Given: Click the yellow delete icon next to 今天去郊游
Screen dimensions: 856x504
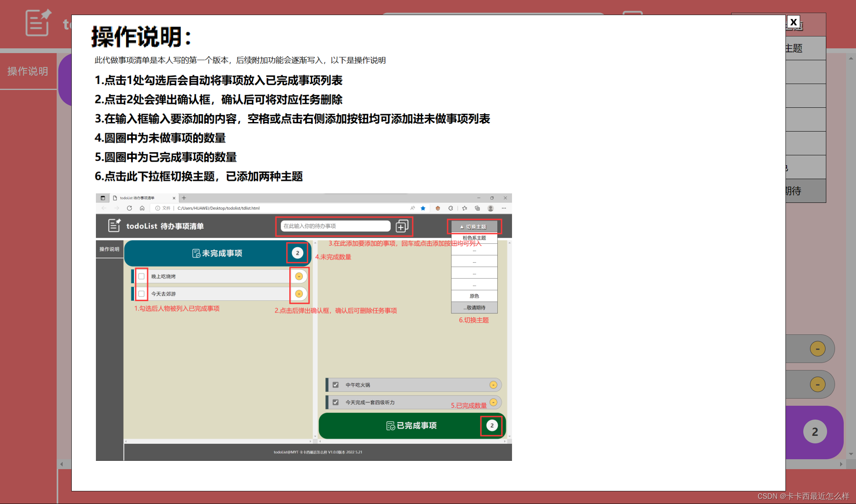Looking at the screenshot, I should click(299, 294).
